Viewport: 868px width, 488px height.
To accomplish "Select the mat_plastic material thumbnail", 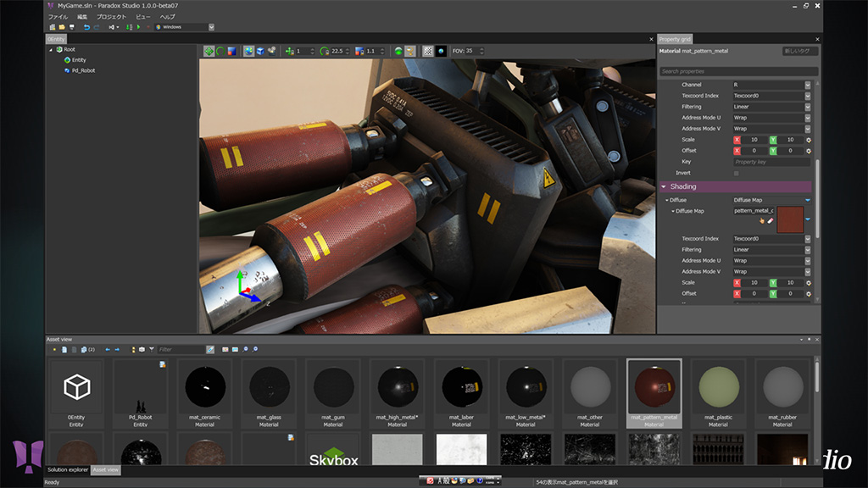I will tap(718, 386).
